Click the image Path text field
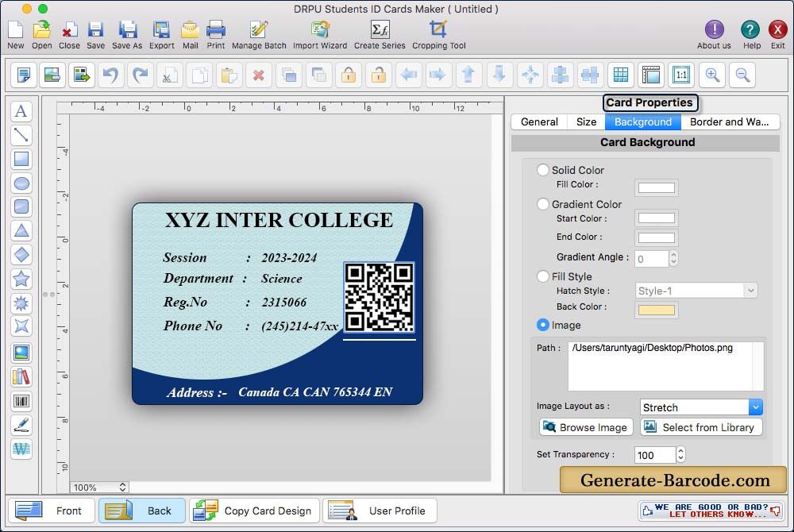794x532 pixels. tap(666, 365)
